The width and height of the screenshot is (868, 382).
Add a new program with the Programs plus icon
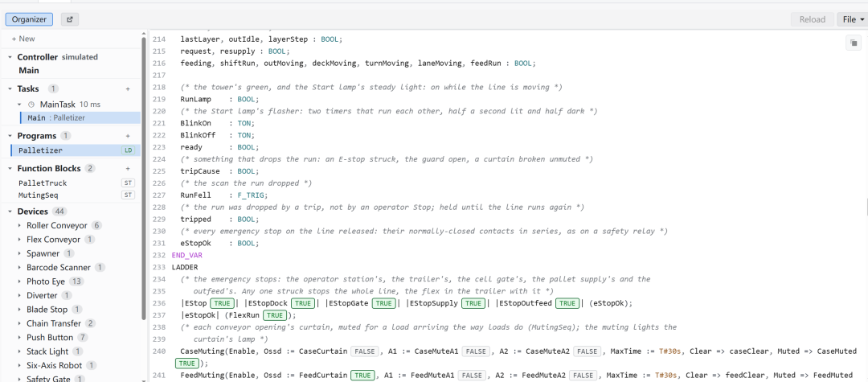tap(128, 136)
